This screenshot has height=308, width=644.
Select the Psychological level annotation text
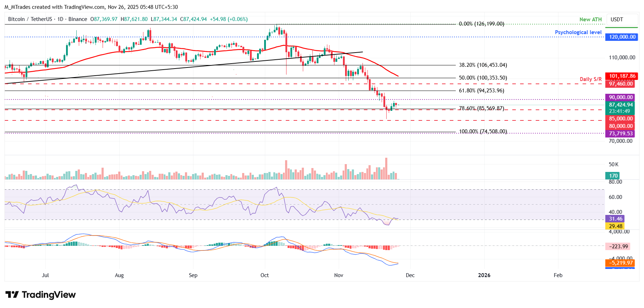578,32
